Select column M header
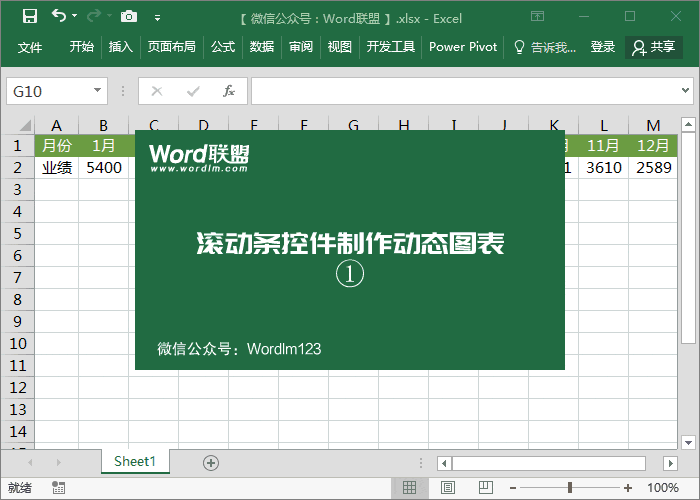 [x=653, y=125]
